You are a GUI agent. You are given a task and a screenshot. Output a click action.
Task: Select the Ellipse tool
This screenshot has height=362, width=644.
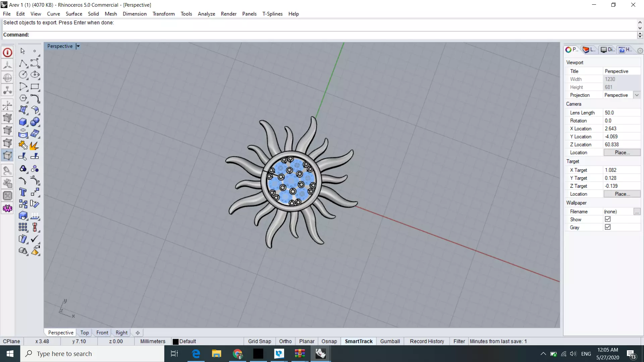35,75
